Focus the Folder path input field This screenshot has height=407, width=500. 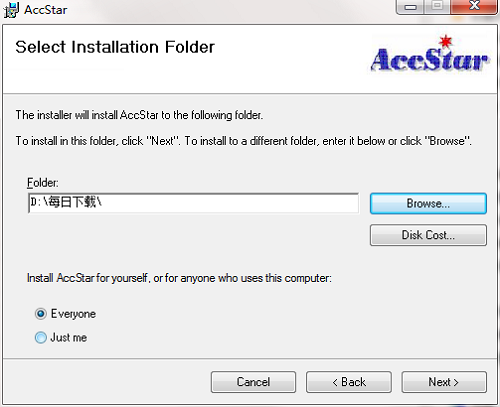193,203
